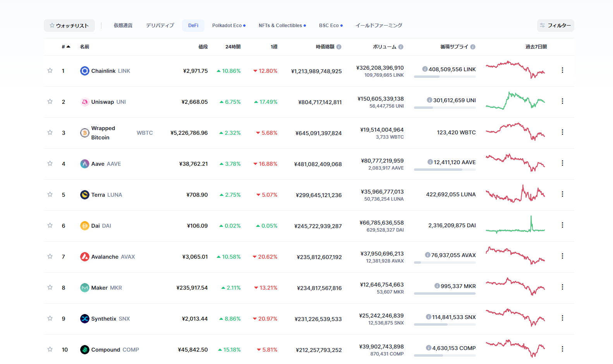Open more options menu for Aave row
The image size is (613, 364).
pos(562,163)
